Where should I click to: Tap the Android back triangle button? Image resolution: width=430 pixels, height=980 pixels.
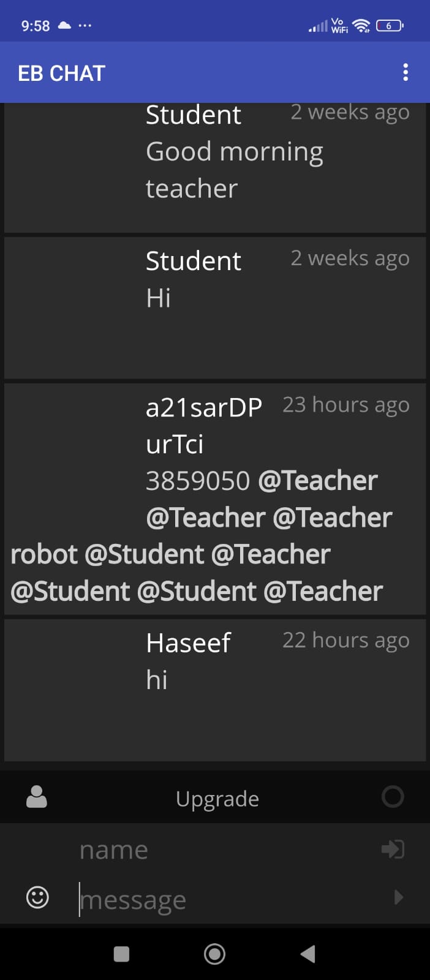pyautogui.click(x=308, y=954)
